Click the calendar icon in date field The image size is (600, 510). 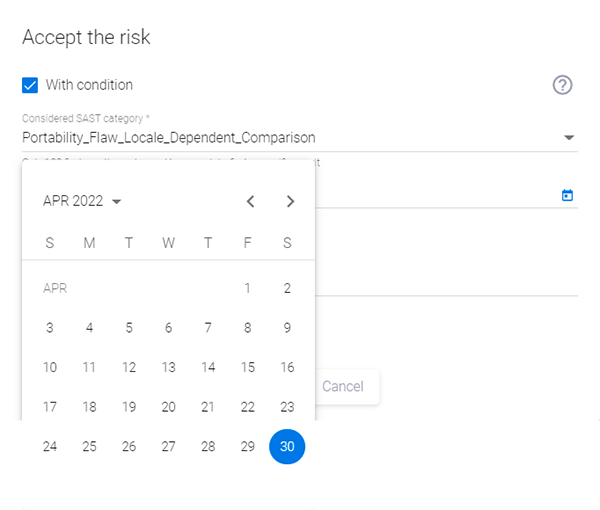click(x=567, y=195)
